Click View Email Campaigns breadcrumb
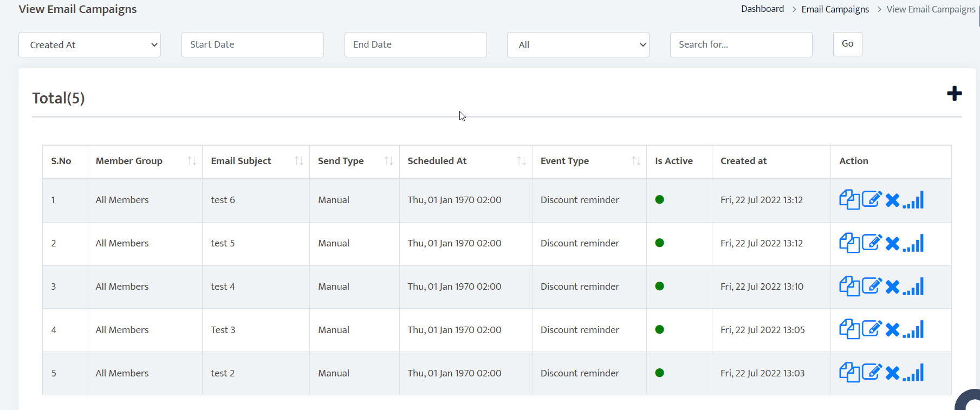Screen dimensions: 980x410 click(x=931, y=9)
